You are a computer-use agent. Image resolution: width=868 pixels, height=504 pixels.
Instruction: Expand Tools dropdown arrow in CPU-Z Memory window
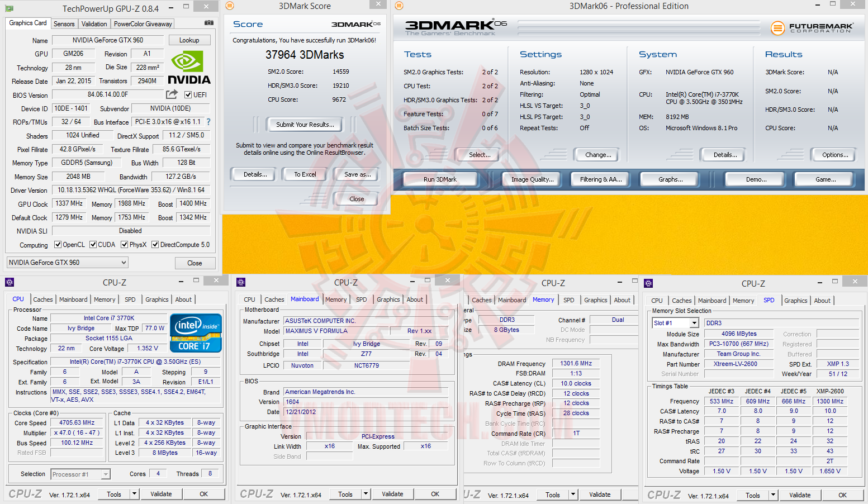click(x=573, y=495)
